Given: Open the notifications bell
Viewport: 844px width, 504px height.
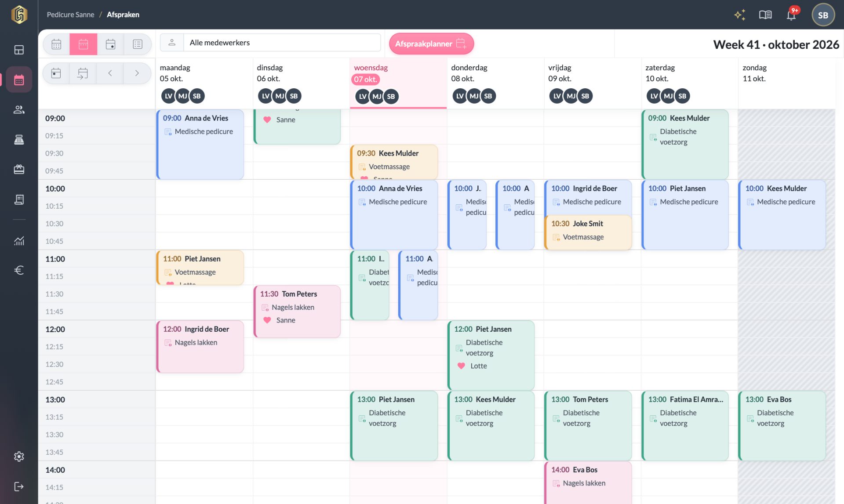Looking at the screenshot, I should (x=791, y=15).
